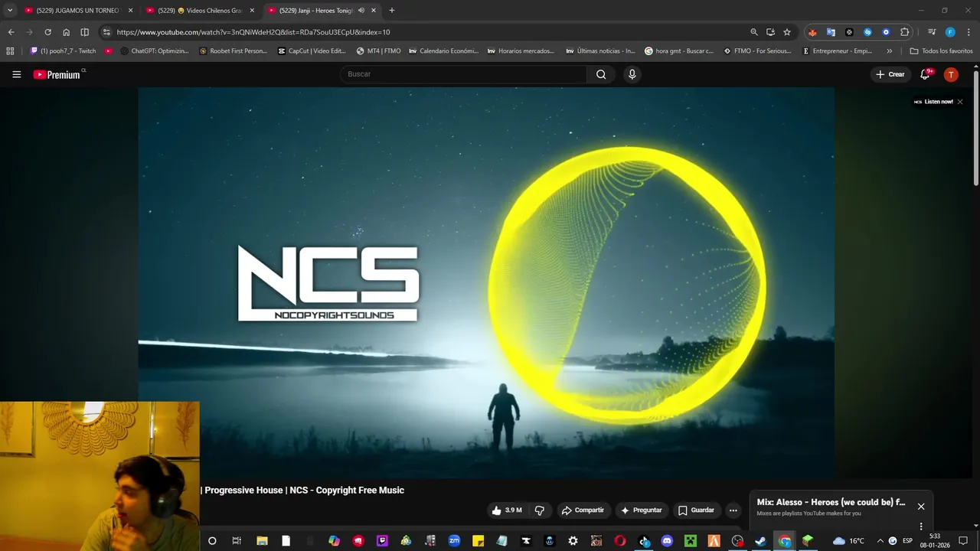Dislike the video with the thumbs-down button

[540, 510]
